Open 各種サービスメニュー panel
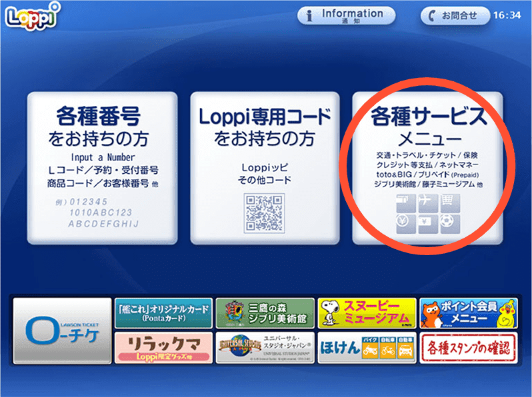The height and width of the screenshot is (397, 532). (427, 168)
